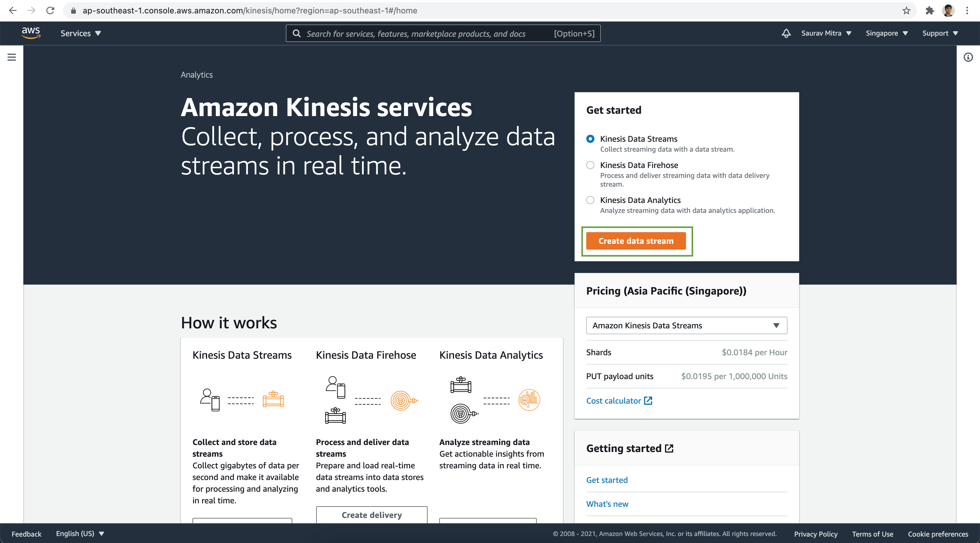
Task: Select Kinesis Data Streams radio option
Action: [590, 139]
